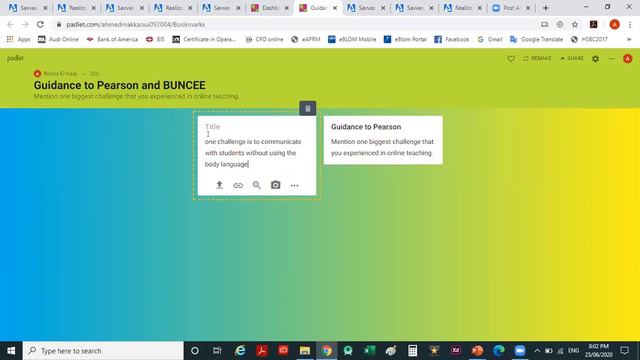Open padlet settings gear icon
The height and width of the screenshot is (360, 640).
(x=596, y=58)
